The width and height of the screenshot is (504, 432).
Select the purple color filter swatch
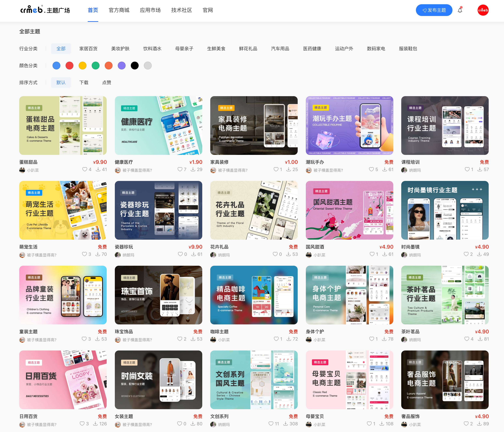122,66
